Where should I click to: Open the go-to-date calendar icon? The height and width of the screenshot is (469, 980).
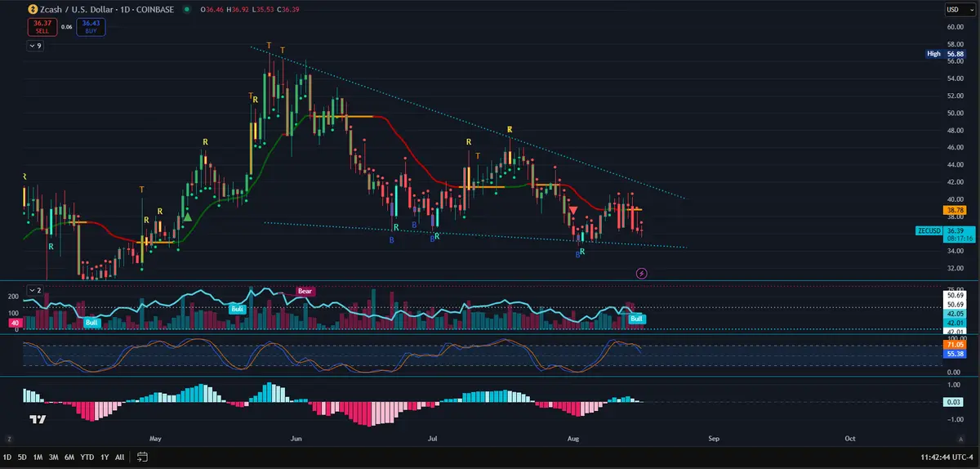tap(142, 457)
